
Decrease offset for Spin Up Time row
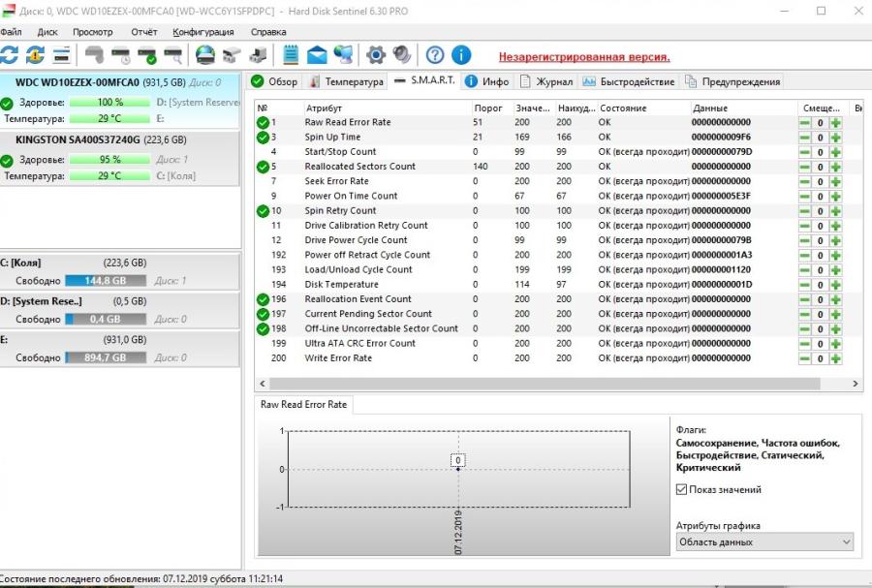pos(804,138)
